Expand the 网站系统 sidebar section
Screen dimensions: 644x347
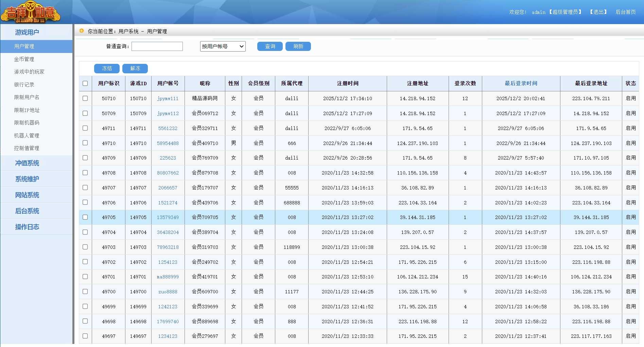[27, 195]
